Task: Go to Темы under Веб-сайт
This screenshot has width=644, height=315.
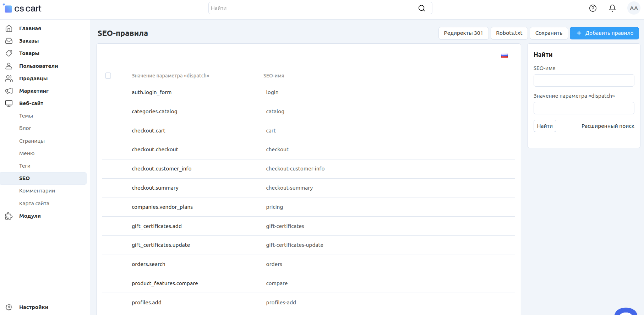Action: point(26,116)
